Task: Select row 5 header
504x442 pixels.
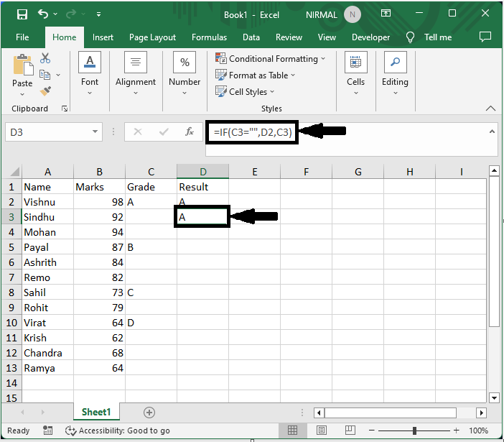Action: 11,247
